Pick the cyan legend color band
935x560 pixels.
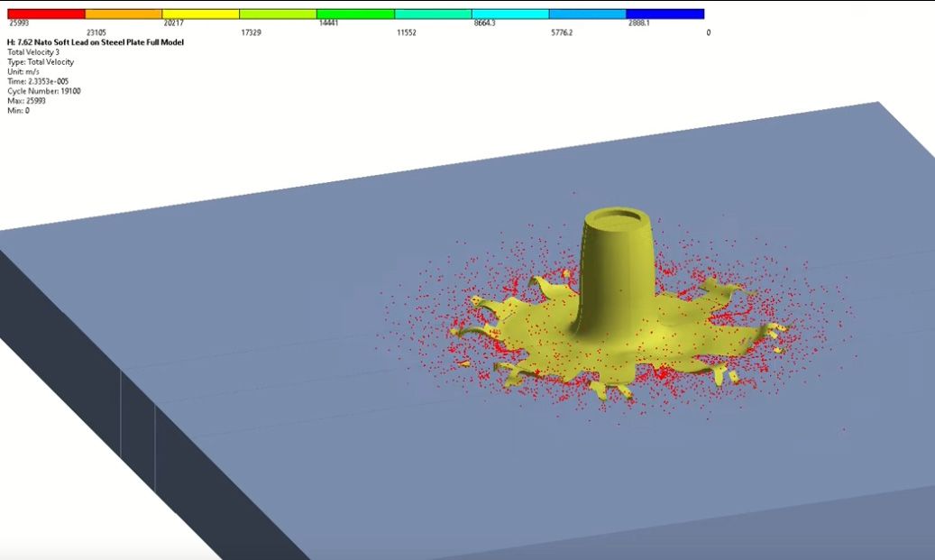[x=510, y=14]
